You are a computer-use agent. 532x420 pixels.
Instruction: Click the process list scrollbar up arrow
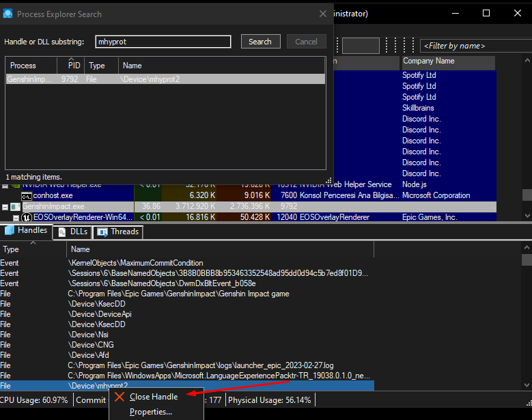click(x=527, y=60)
